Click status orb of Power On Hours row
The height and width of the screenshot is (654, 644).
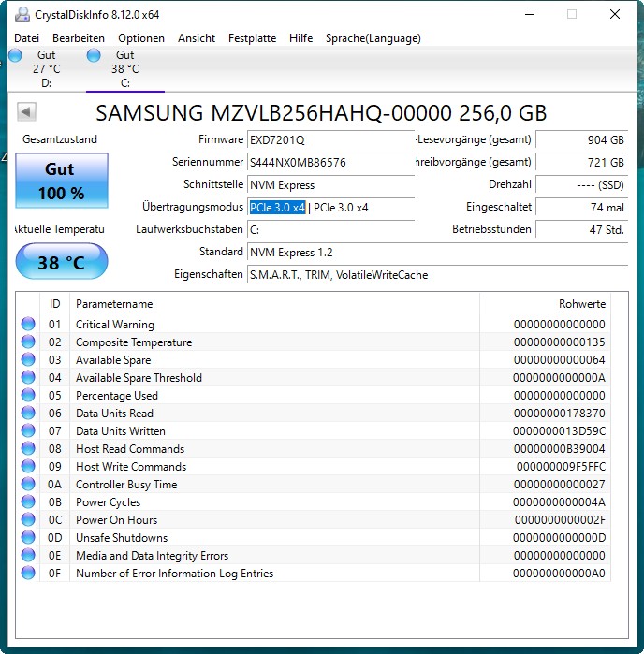tap(28, 519)
